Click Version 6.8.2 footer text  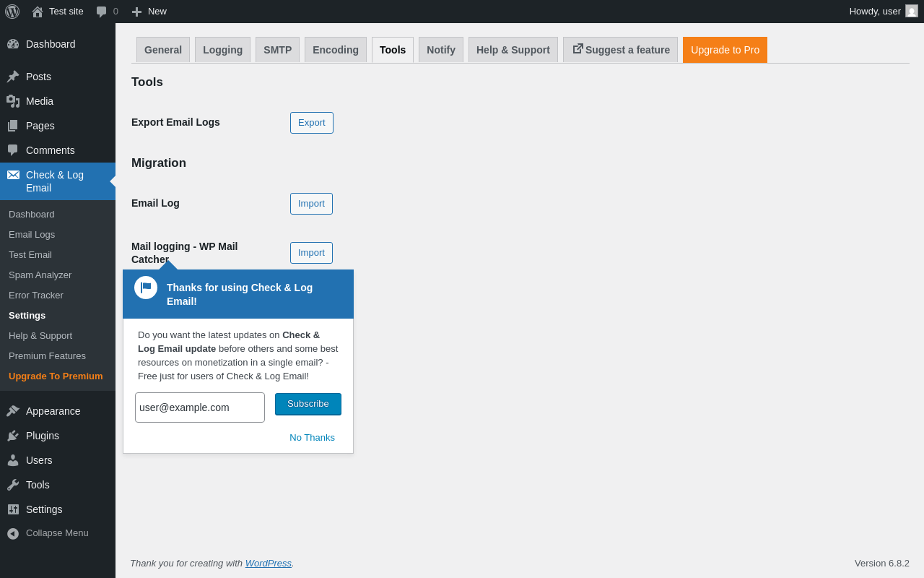tap(882, 563)
